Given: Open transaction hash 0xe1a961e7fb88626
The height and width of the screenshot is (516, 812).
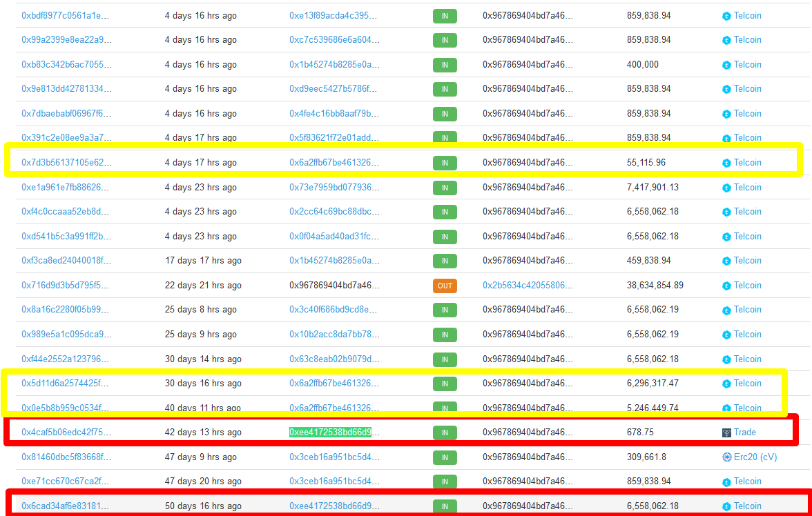Looking at the screenshot, I should click(x=65, y=188).
